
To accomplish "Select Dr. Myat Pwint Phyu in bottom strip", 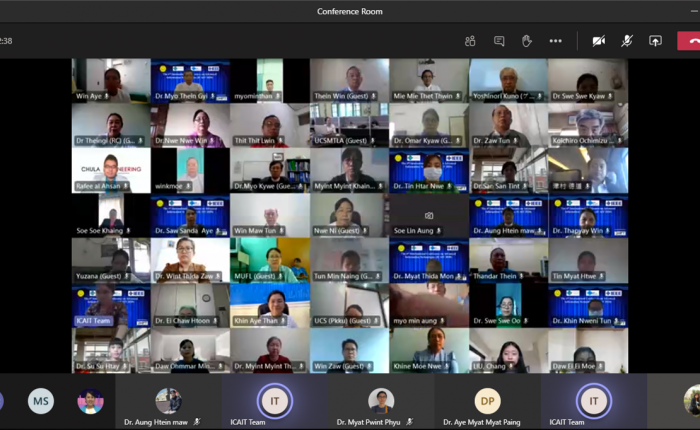I will pyautogui.click(x=381, y=401).
